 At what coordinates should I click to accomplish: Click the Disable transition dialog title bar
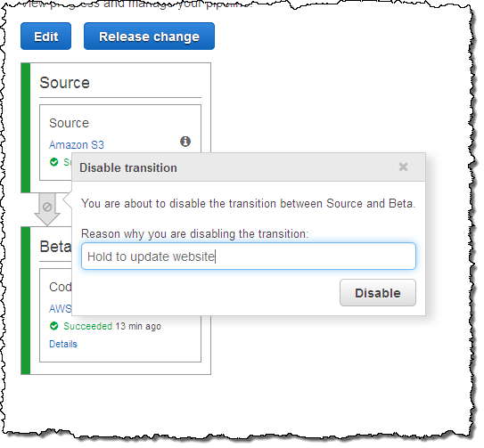coord(249,167)
